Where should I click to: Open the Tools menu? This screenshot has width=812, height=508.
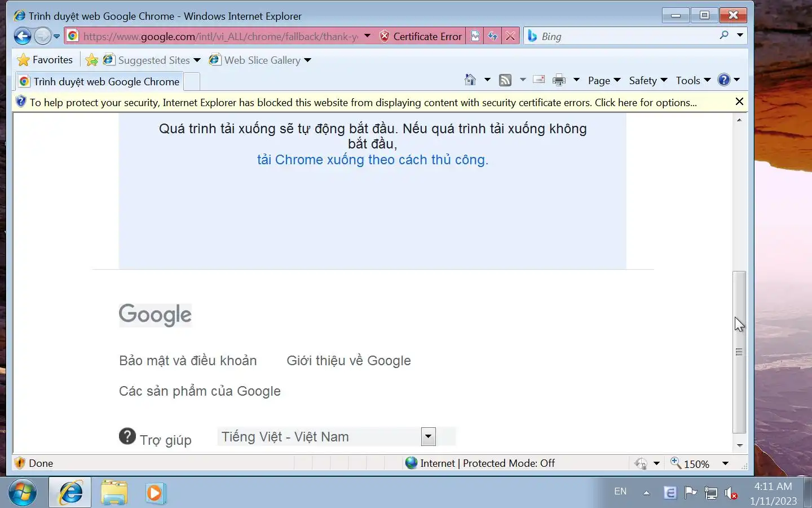coord(693,80)
